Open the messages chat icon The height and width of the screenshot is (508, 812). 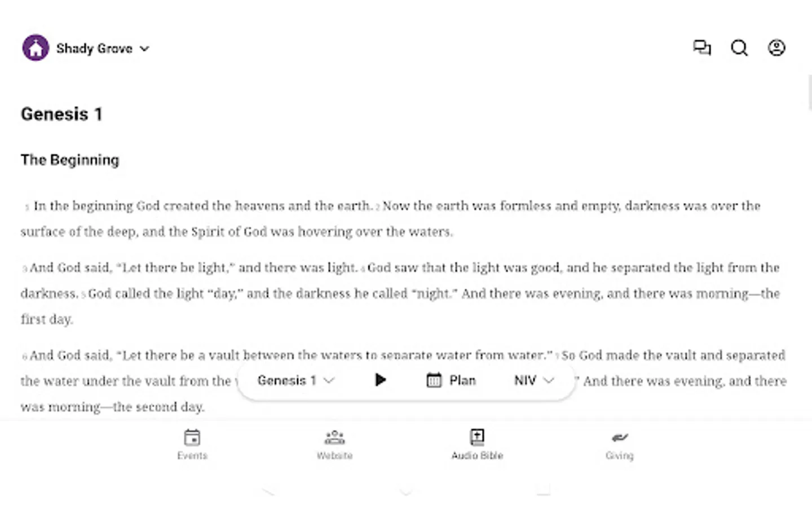point(702,48)
